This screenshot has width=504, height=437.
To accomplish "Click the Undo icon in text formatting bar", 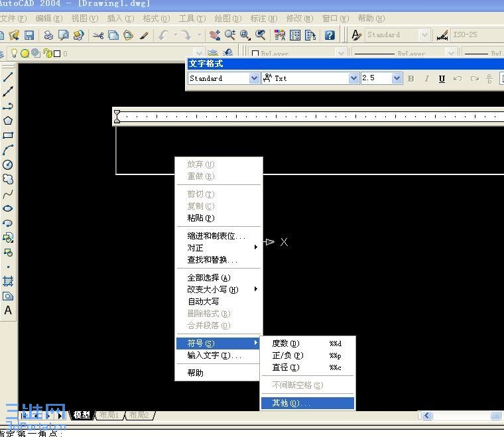I will 458,79.
